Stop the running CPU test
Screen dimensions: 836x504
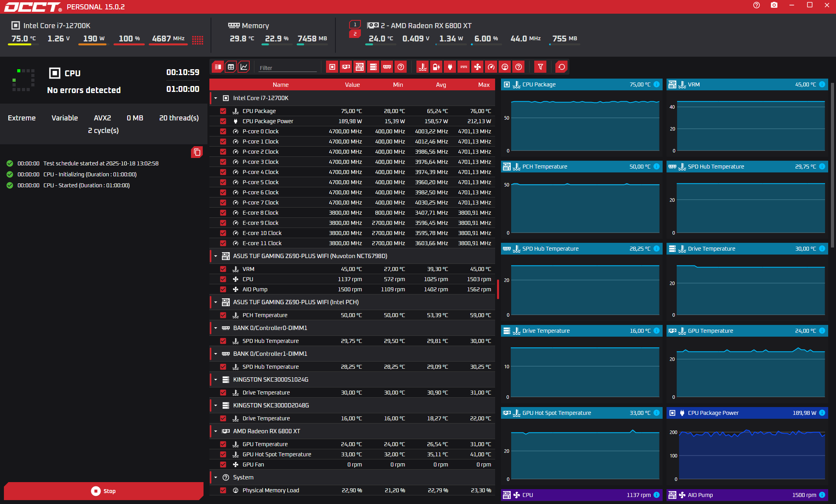(104, 491)
